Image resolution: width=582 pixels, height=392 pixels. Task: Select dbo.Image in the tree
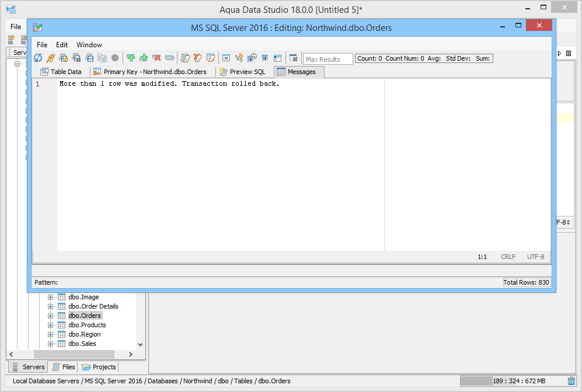(x=83, y=297)
